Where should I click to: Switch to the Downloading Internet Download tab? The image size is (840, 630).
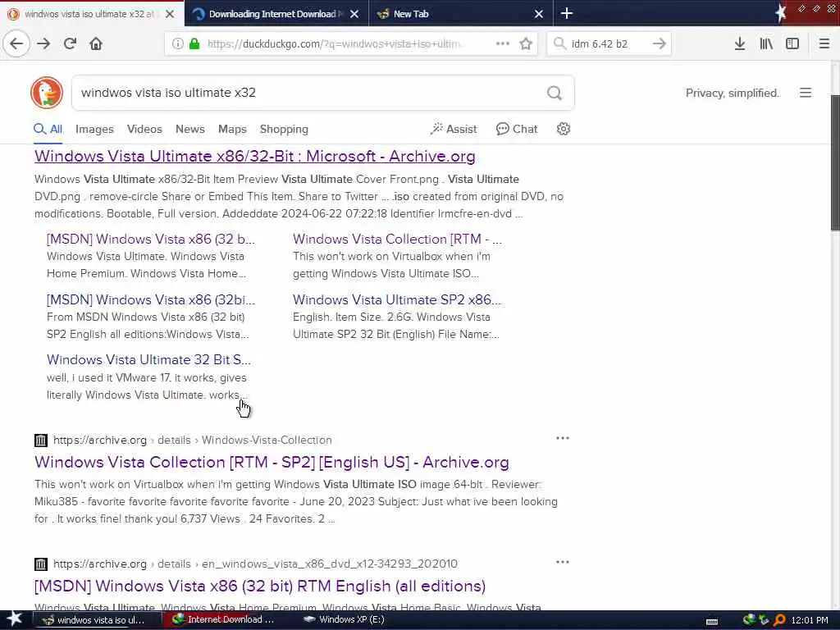pos(276,14)
